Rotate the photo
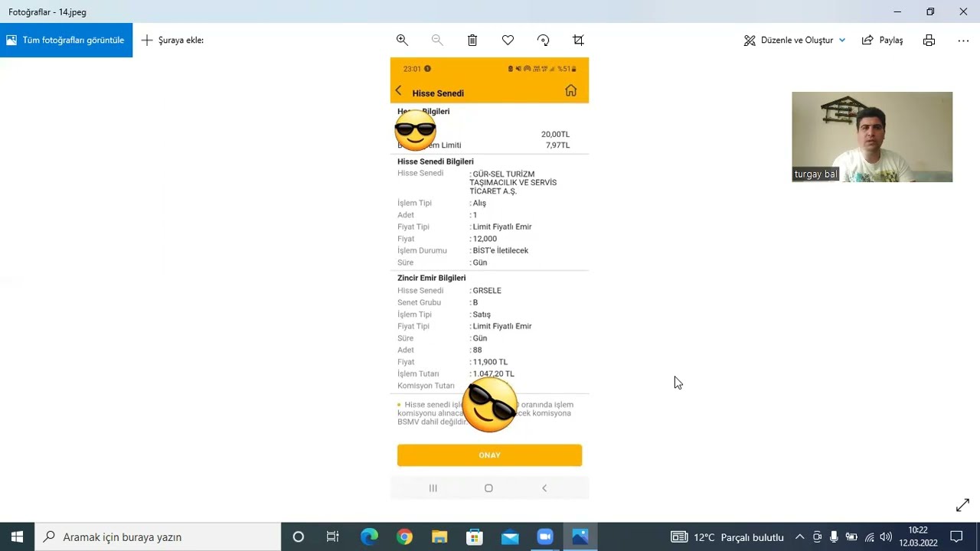 click(x=543, y=40)
